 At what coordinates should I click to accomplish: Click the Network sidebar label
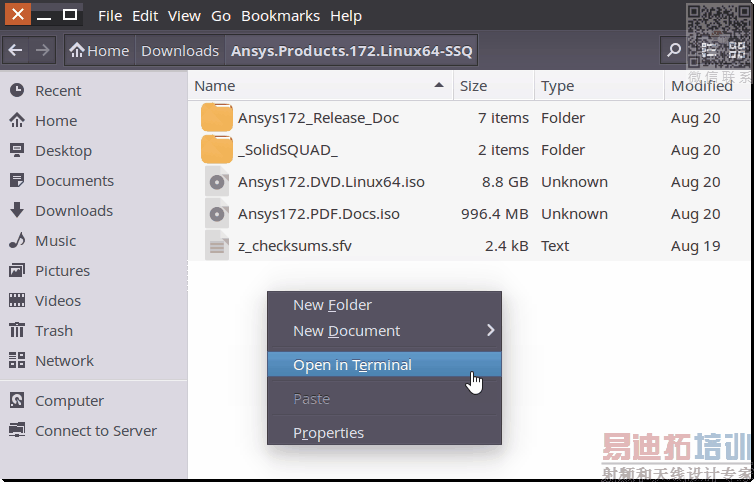click(65, 361)
